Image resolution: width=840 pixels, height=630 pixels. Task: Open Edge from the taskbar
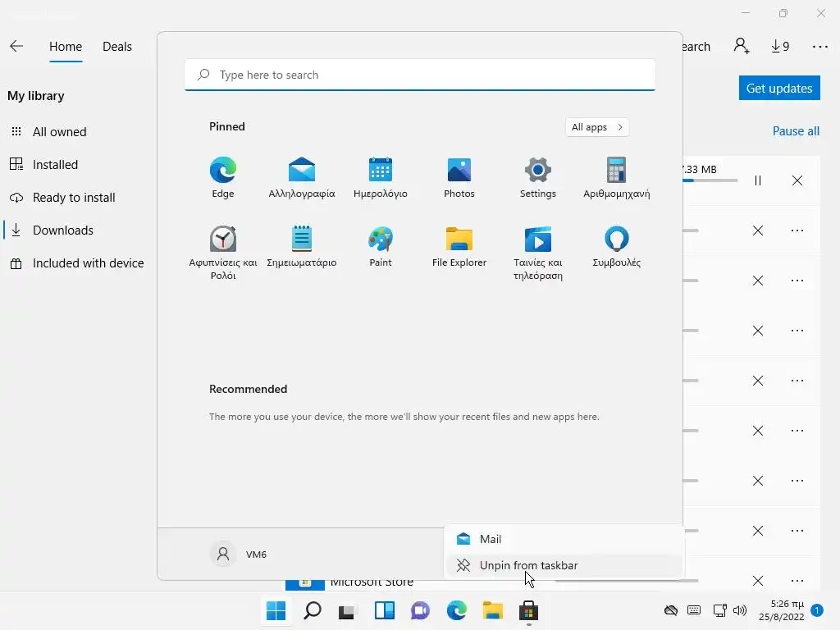tap(456, 610)
